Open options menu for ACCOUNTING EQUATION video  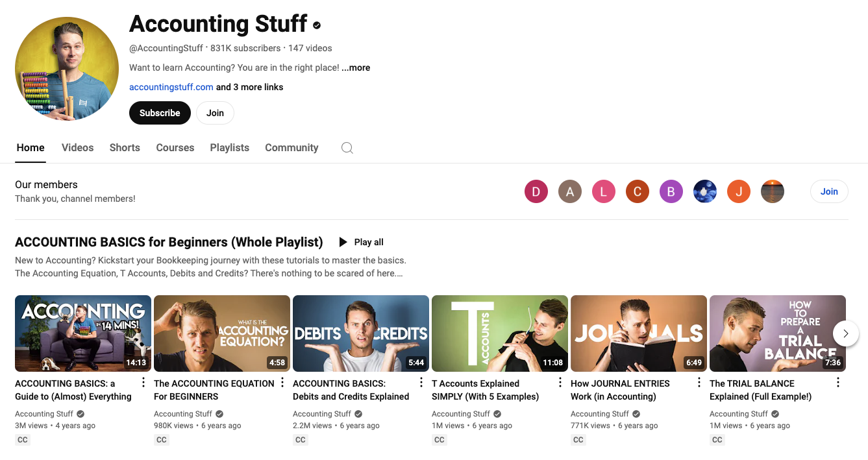282,383
